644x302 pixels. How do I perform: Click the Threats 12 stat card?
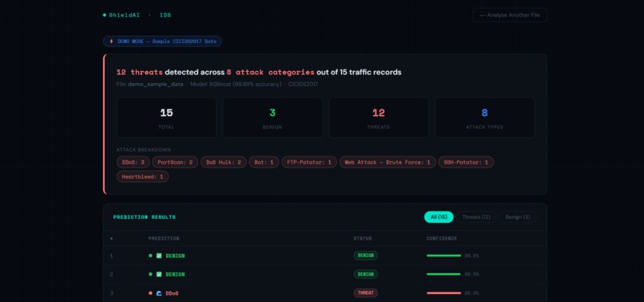point(378,117)
